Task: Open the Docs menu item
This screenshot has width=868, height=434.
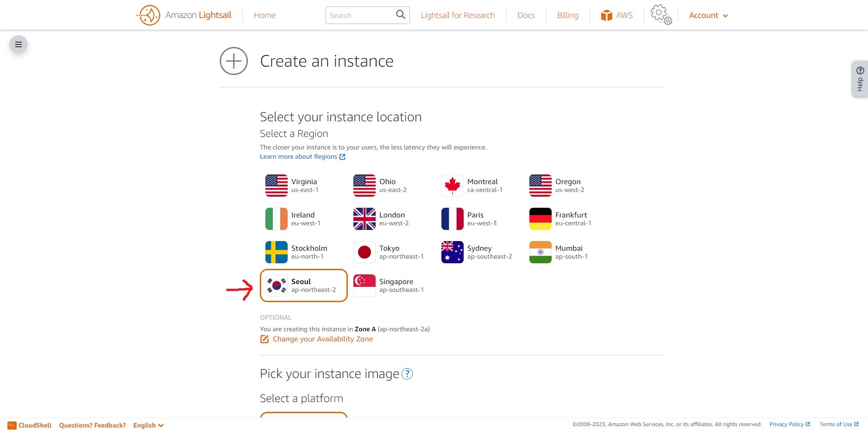Action: pyautogui.click(x=526, y=15)
